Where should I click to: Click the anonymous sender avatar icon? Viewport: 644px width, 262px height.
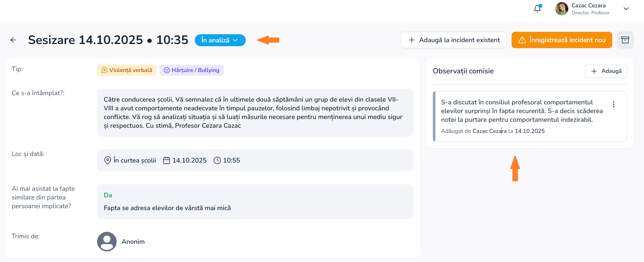tap(107, 241)
